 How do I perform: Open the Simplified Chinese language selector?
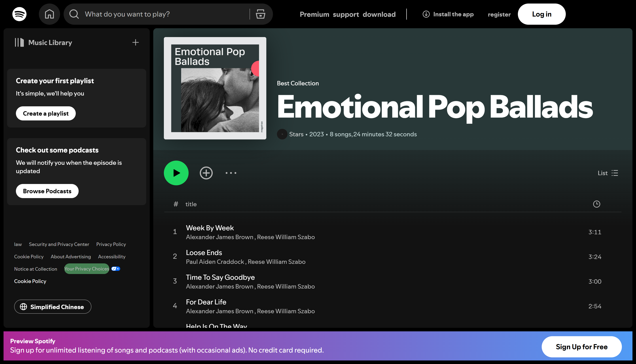click(x=53, y=307)
